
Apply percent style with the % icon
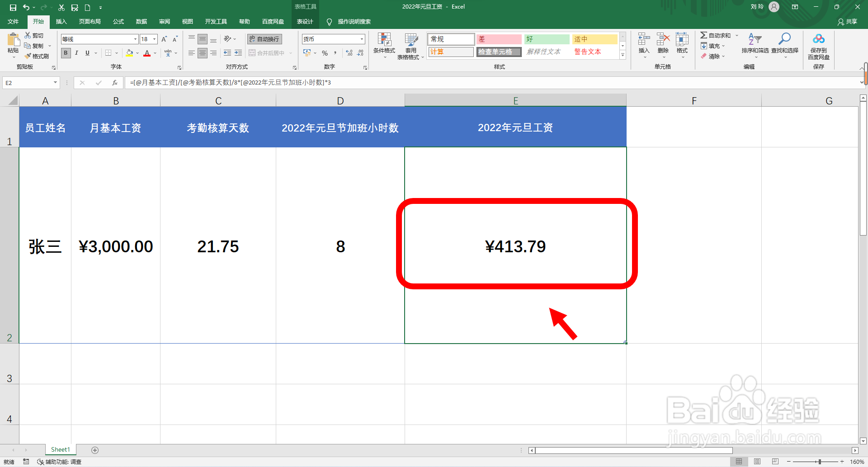[325, 53]
